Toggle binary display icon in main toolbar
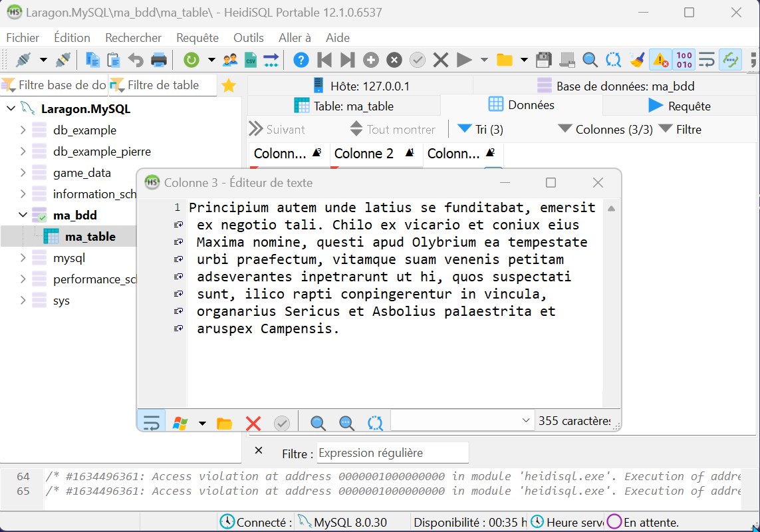Viewport: 760px width, 532px height. tap(684, 61)
